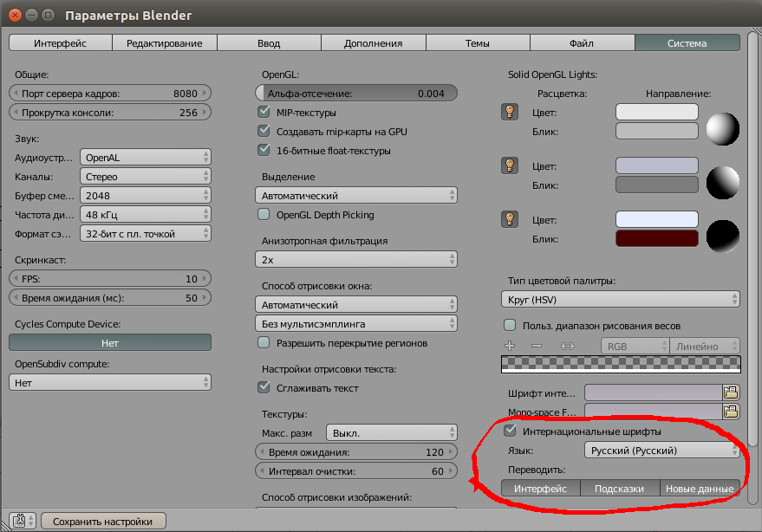
Task: Open Способ отрисовки окна Автоматический dropdown
Action: click(x=356, y=305)
